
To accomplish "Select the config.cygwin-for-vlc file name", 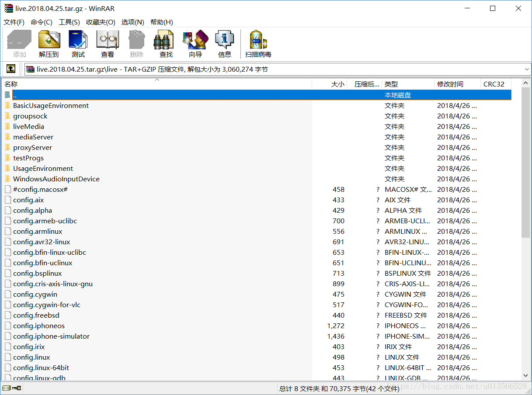I will point(47,305).
